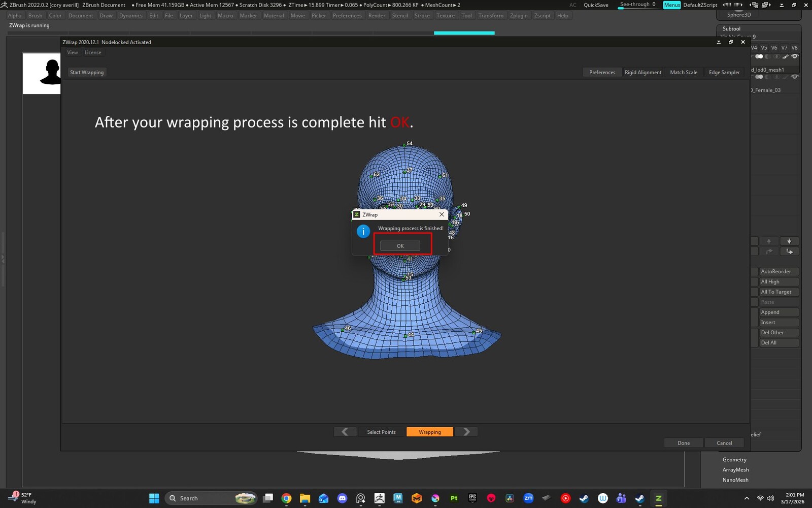Image resolution: width=812 pixels, height=508 pixels.
Task: Click the move-into-folder curved down arrow
Action: 789,251
